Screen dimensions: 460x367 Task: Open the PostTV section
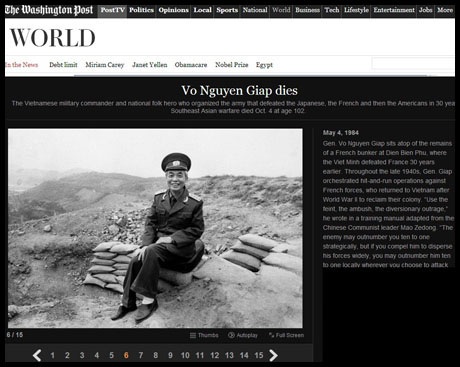coord(112,10)
